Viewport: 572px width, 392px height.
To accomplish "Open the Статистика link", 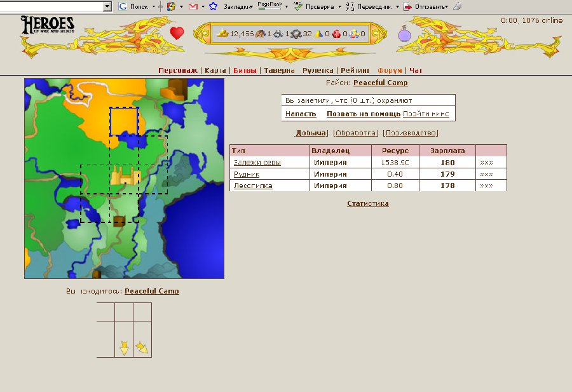I will pyautogui.click(x=368, y=203).
